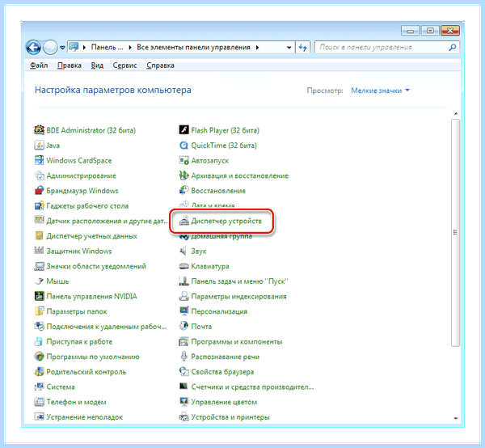Open the Правка menu
Image resolution: width=485 pixels, height=448 pixels.
tap(70, 66)
